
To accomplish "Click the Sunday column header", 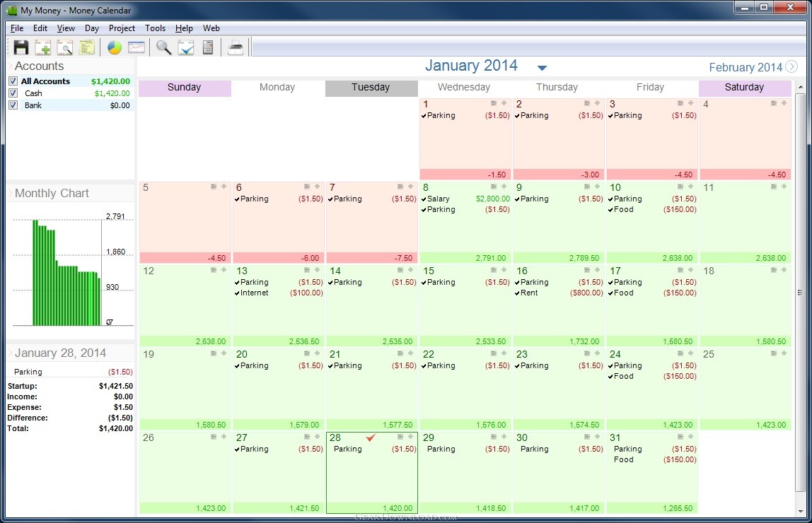I will click(x=185, y=88).
